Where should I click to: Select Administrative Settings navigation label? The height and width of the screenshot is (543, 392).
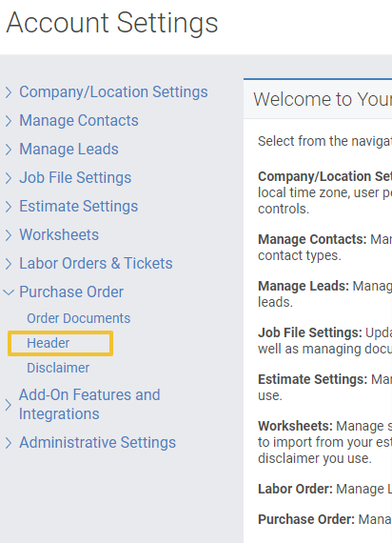(98, 443)
